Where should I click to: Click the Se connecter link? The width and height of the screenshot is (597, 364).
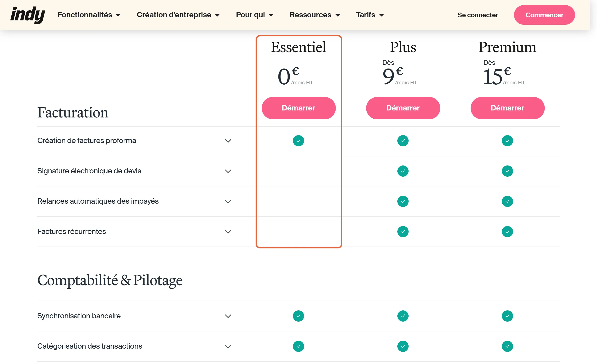[478, 15]
